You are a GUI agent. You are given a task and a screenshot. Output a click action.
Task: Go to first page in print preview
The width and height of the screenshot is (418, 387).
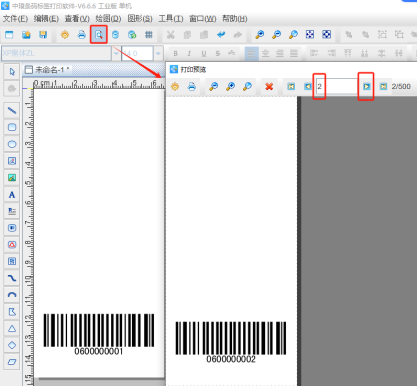[x=291, y=87]
